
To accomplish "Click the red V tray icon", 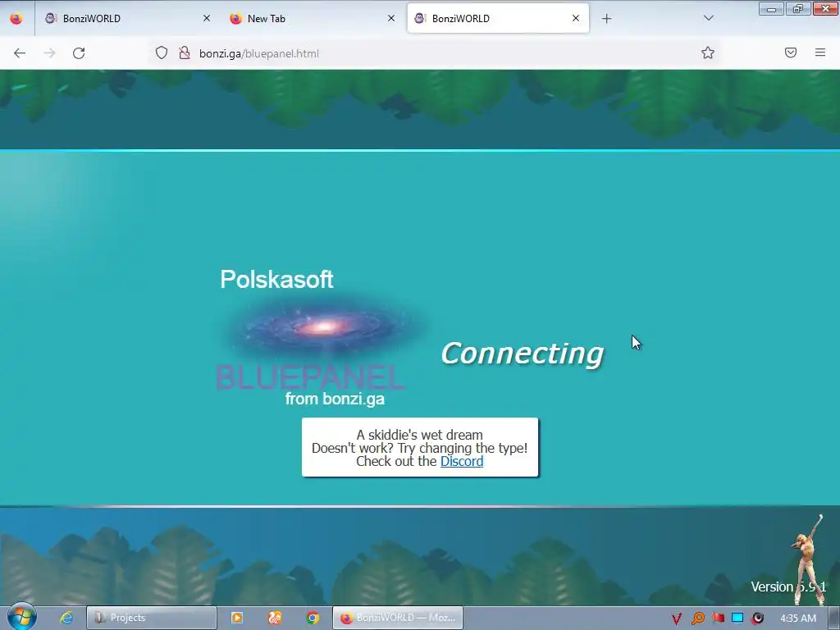I will tap(677, 619).
